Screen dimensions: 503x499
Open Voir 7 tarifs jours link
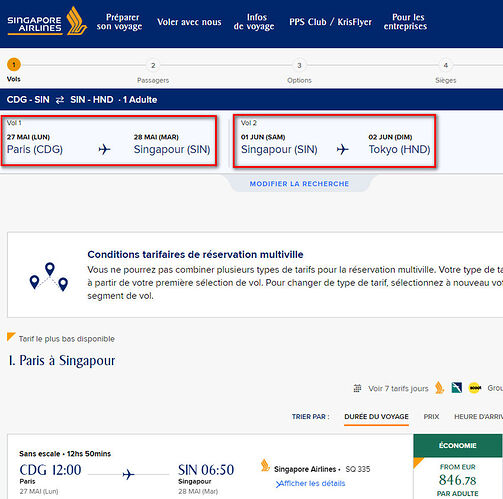pyautogui.click(x=398, y=388)
